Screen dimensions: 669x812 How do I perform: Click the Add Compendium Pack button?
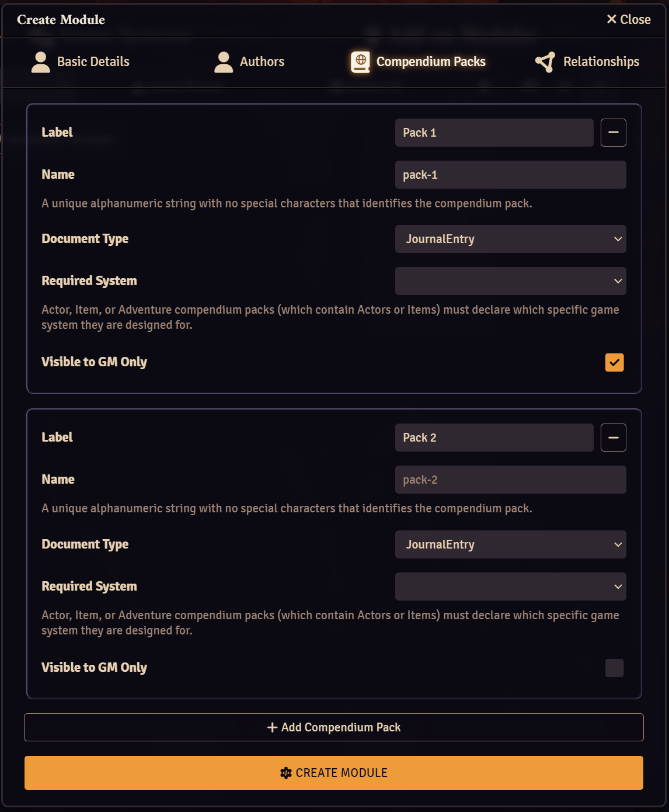click(x=334, y=727)
